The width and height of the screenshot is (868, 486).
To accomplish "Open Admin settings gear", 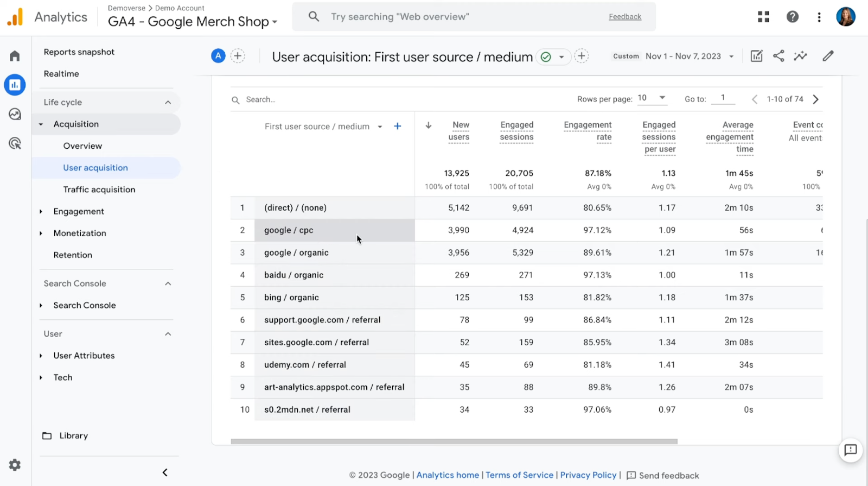I will [15, 465].
